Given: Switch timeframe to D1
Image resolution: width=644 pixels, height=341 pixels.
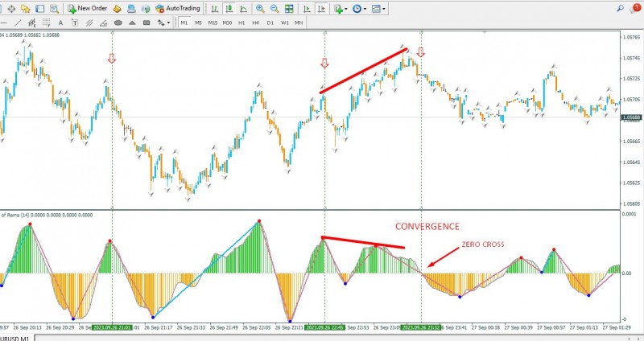Looking at the screenshot, I should [270, 23].
